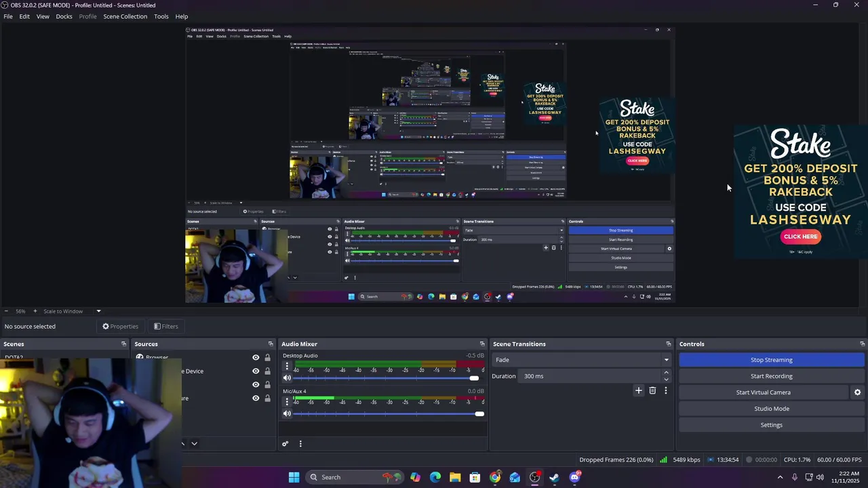Viewport: 868px width, 488px height.
Task: Open Outlook mail from taskbar
Action: click(515, 477)
